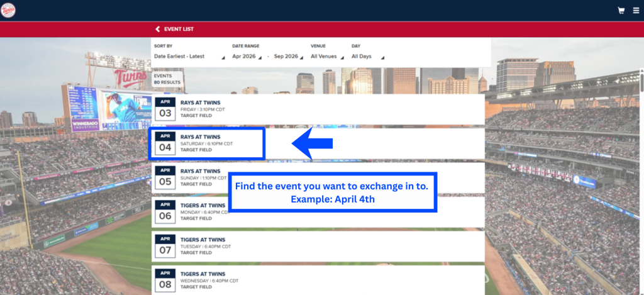Select Rays at Twins Saturday 6:10PM event
Viewport: 644px width, 295px height.
(318, 143)
